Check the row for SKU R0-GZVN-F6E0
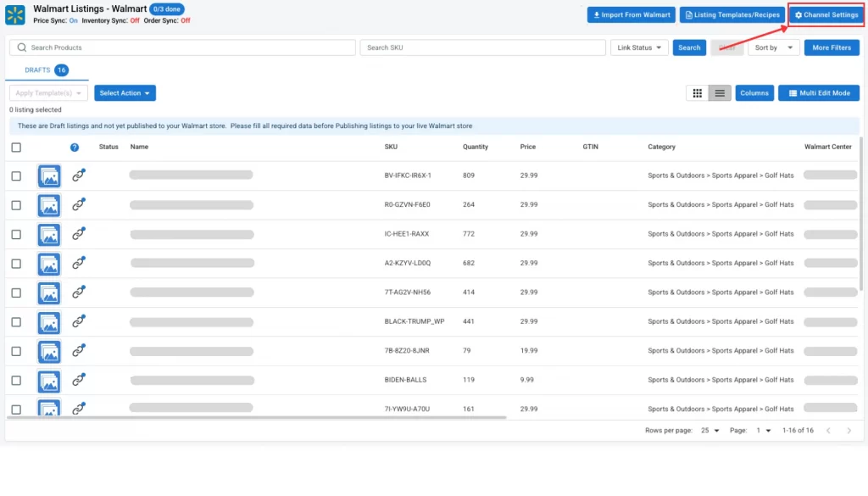Screen dimensions: 868x496 [16, 205]
